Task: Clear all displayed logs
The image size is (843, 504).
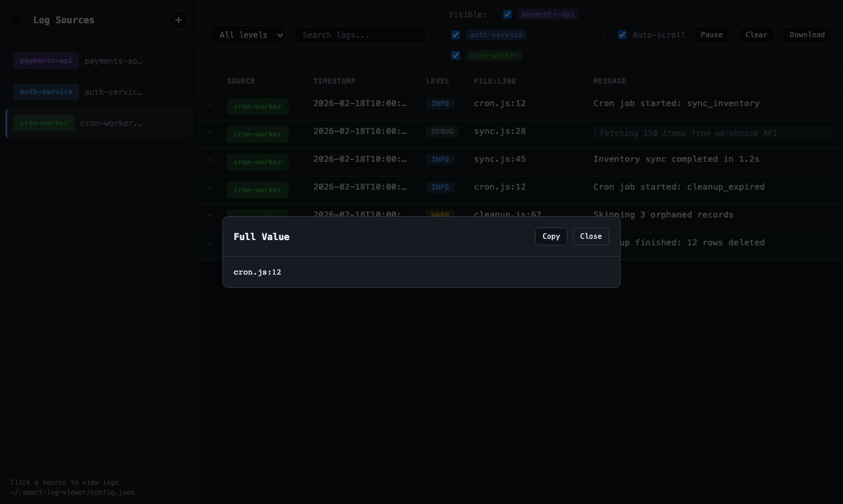Action: click(x=756, y=34)
